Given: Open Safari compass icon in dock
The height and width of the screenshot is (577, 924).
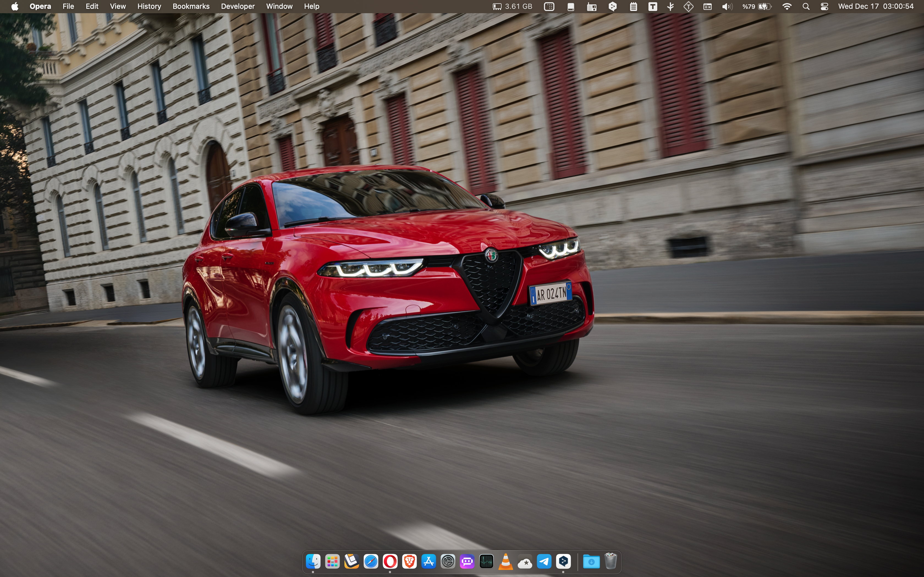Looking at the screenshot, I should pos(371,561).
